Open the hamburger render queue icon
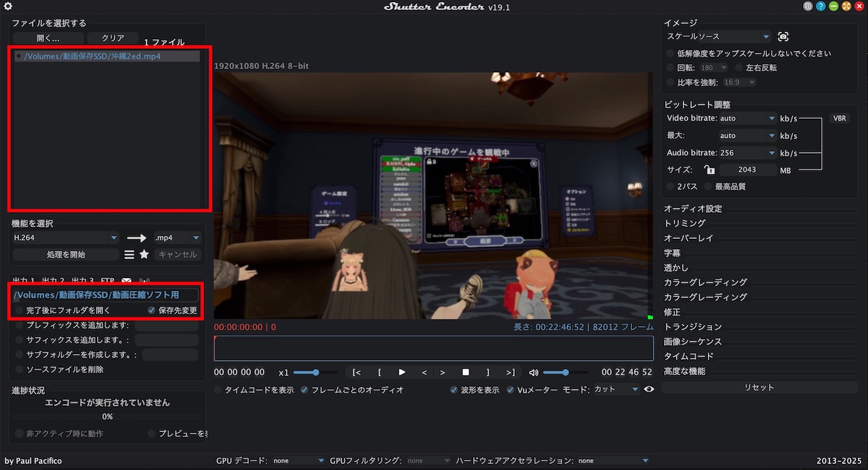This screenshot has height=470, width=868. pyautogui.click(x=130, y=255)
